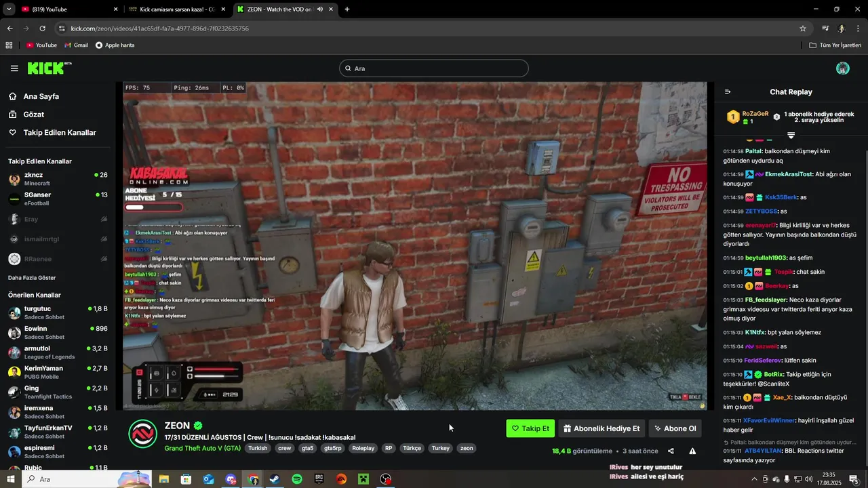868x488 pixels.
Task: Open Apple harita bookmark
Action: click(x=115, y=45)
